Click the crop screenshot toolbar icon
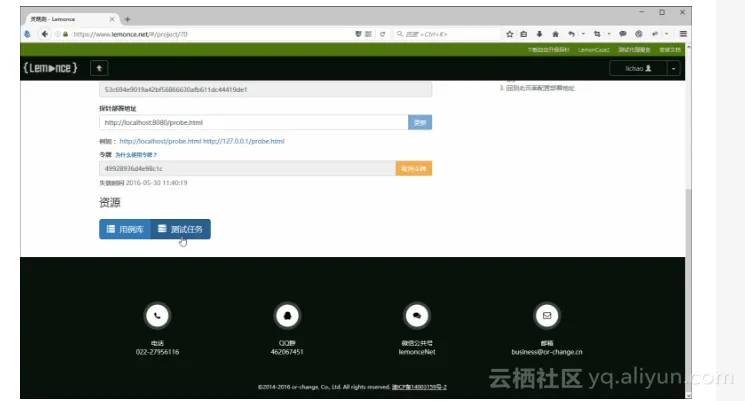Image resolution: width=745 pixels, height=401 pixels. coord(597,34)
